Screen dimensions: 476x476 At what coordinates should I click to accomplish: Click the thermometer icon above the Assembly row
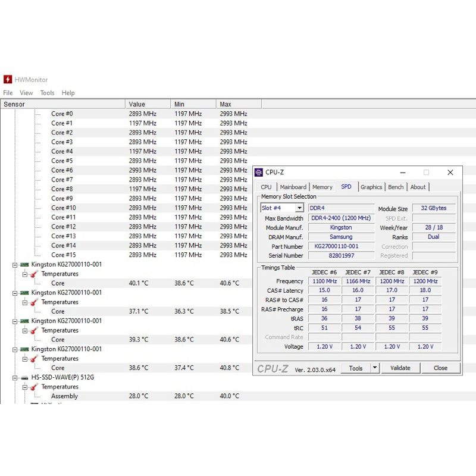click(x=34, y=387)
